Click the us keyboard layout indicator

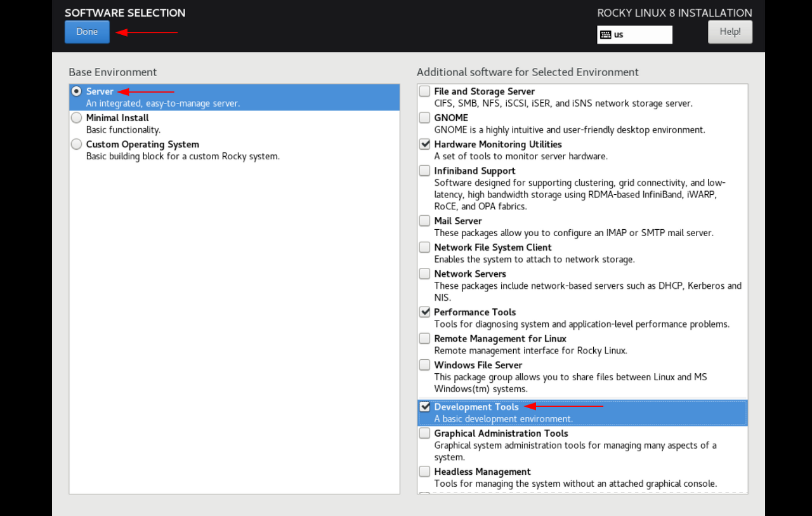point(634,35)
